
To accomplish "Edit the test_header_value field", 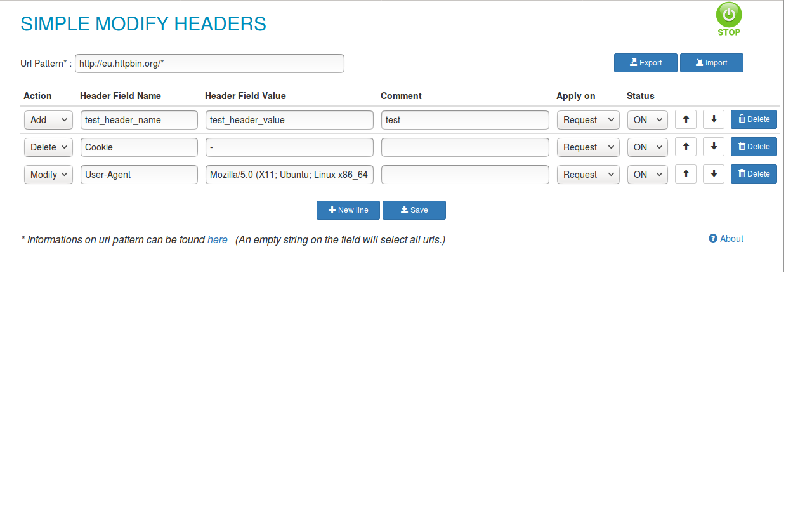I will click(289, 120).
